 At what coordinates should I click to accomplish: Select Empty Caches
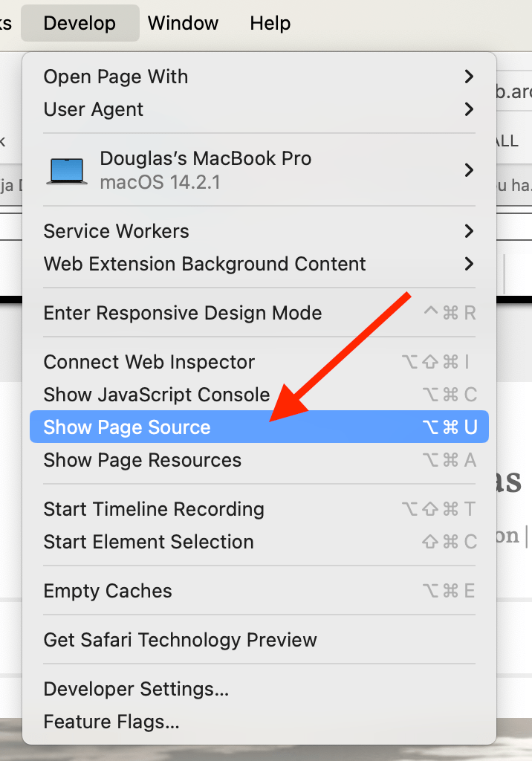pos(108,591)
